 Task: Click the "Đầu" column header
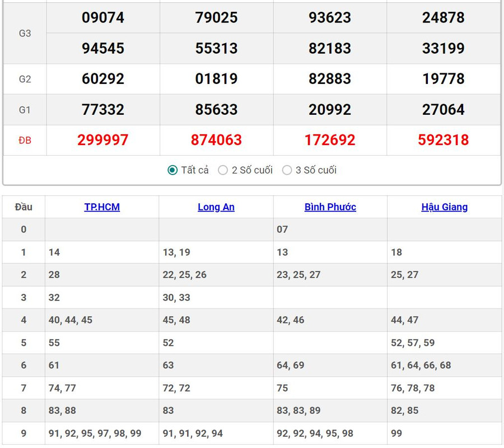24,207
